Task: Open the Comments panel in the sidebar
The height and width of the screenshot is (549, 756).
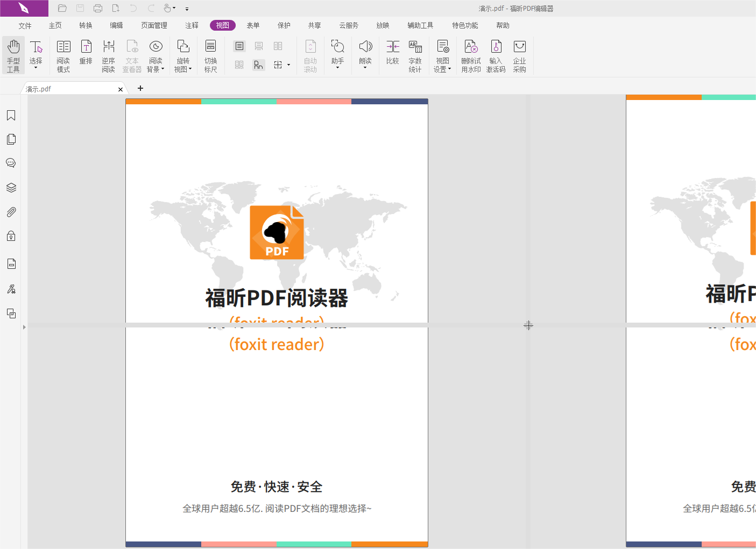Action: point(11,162)
